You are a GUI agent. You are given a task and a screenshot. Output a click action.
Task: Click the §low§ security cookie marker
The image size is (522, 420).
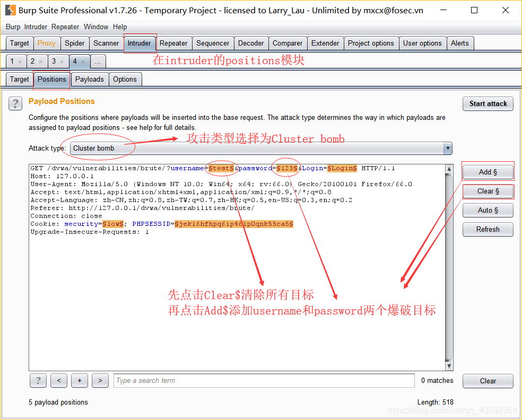click(x=113, y=224)
